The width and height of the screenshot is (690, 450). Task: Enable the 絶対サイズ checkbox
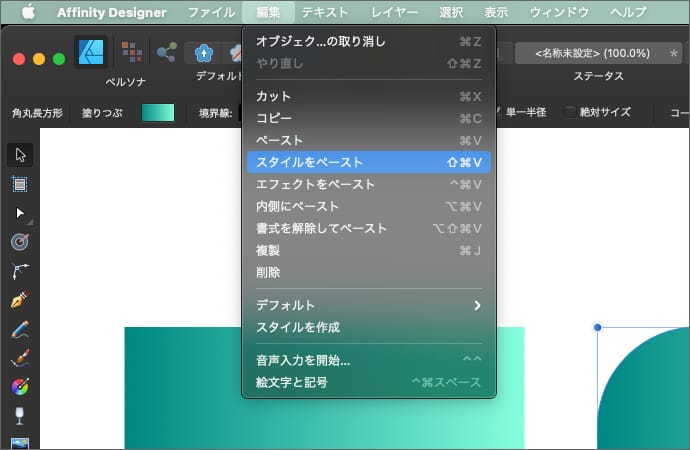[571, 112]
